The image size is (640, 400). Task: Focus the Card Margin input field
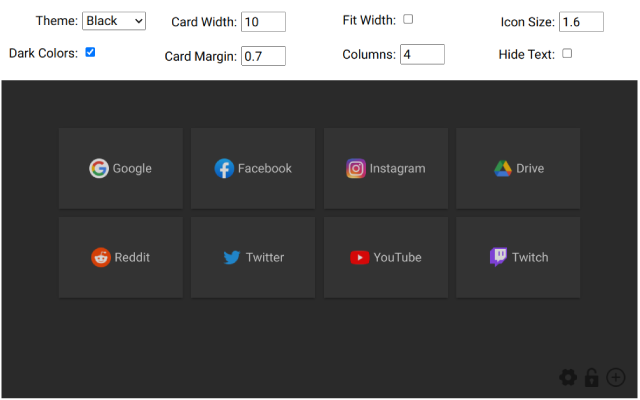coord(263,56)
